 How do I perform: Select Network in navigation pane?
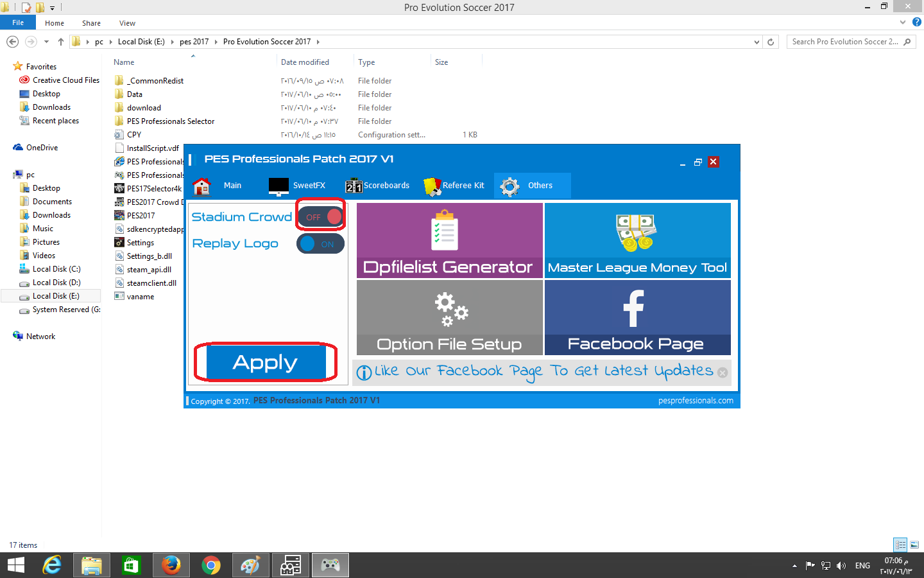40,337
